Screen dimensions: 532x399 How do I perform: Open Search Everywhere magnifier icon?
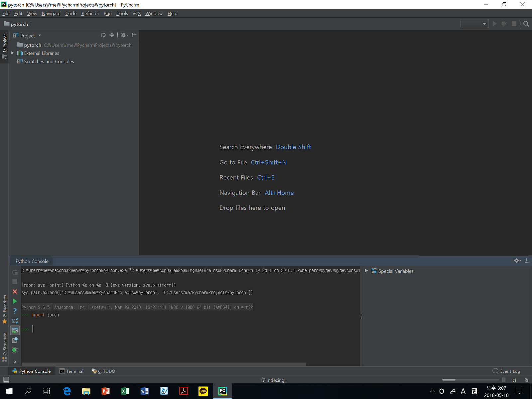pyautogui.click(x=526, y=24)
